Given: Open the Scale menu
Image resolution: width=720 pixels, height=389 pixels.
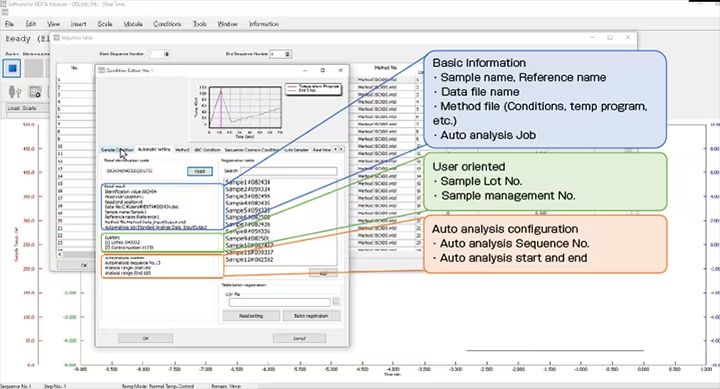Looking at the screenshot, I should coord(105,24).
